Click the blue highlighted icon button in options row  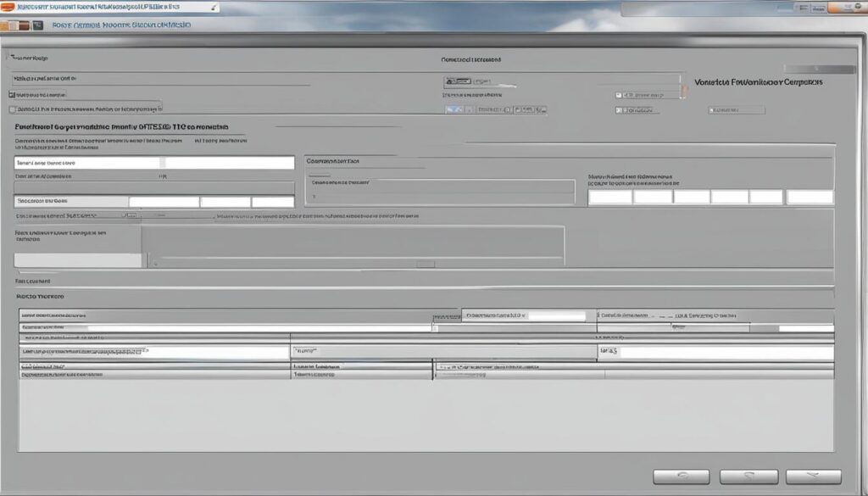(453, 110)
